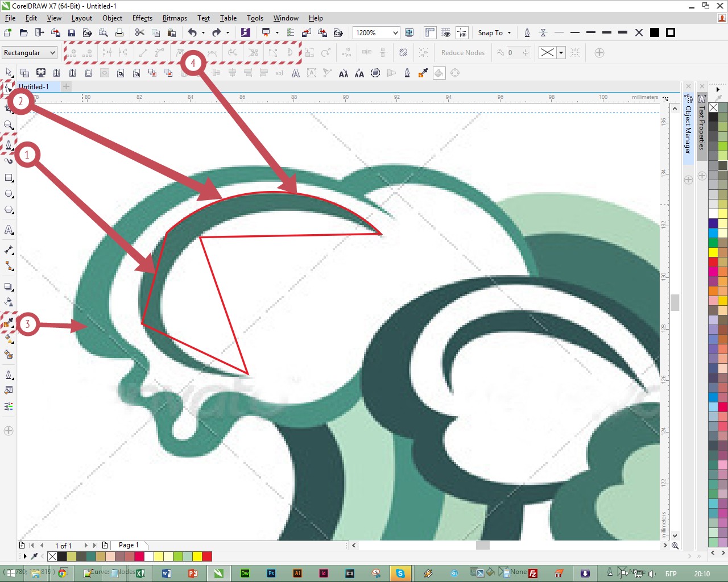Open the Effects menu

pyautogui.click(x=142, y=18)
